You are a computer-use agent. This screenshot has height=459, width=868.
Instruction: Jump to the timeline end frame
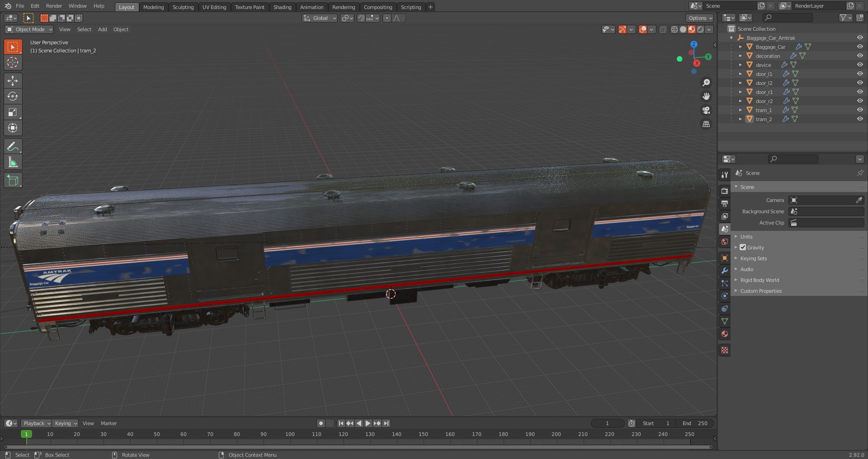click(x=386, y=423)
